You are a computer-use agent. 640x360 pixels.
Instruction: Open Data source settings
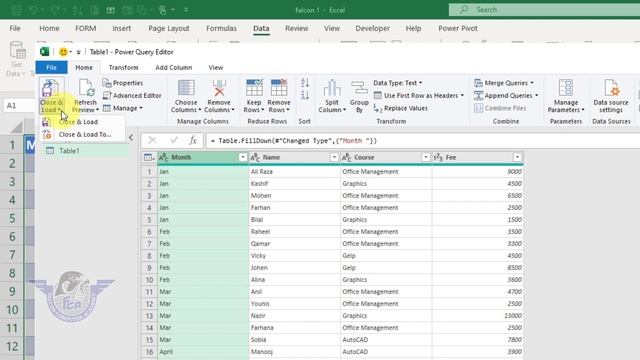(611, 96)
